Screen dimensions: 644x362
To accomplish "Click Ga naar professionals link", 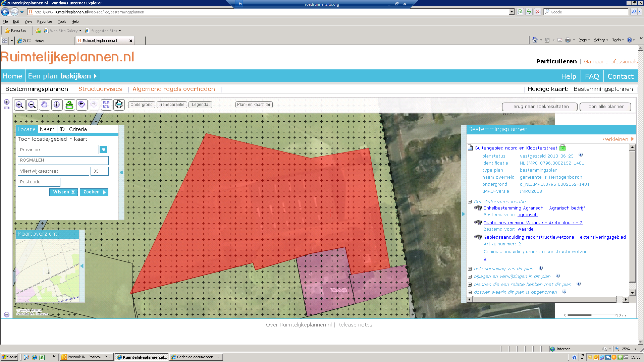I will tap(610, 61).
